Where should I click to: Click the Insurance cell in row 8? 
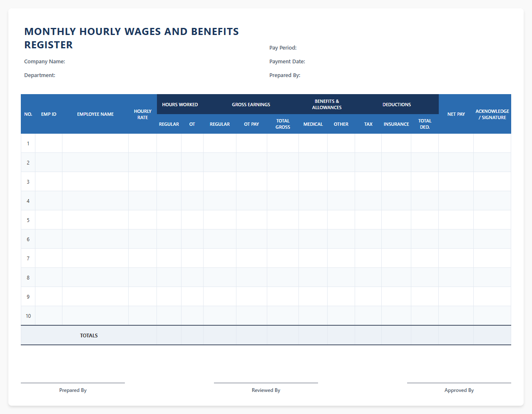coord(396,277)
